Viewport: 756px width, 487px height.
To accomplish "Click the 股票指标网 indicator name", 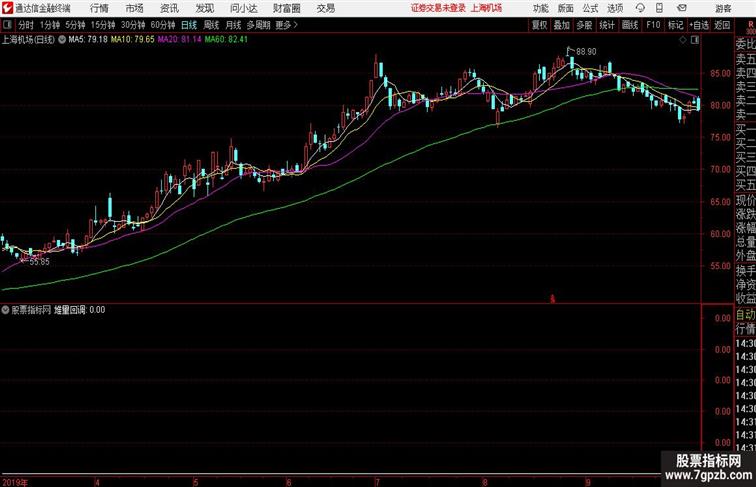I will (31, 310).
